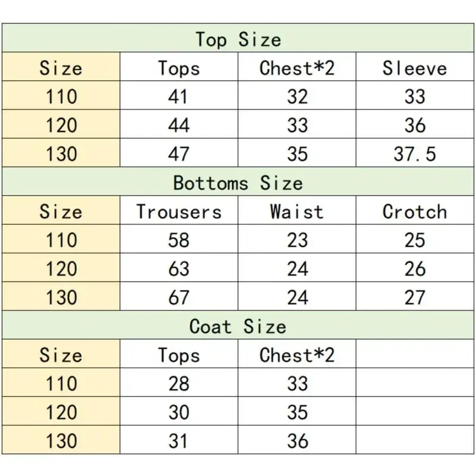The width and height of the screenshot is (476, 476).
Task: Click the Bottoms Size header row
Action: [x=238, y=183]
